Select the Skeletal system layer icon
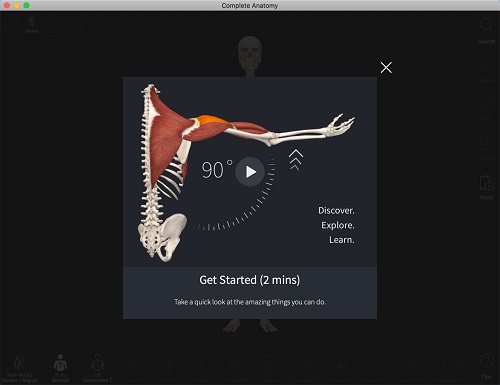The image size is (500, 385). (60, 368)
